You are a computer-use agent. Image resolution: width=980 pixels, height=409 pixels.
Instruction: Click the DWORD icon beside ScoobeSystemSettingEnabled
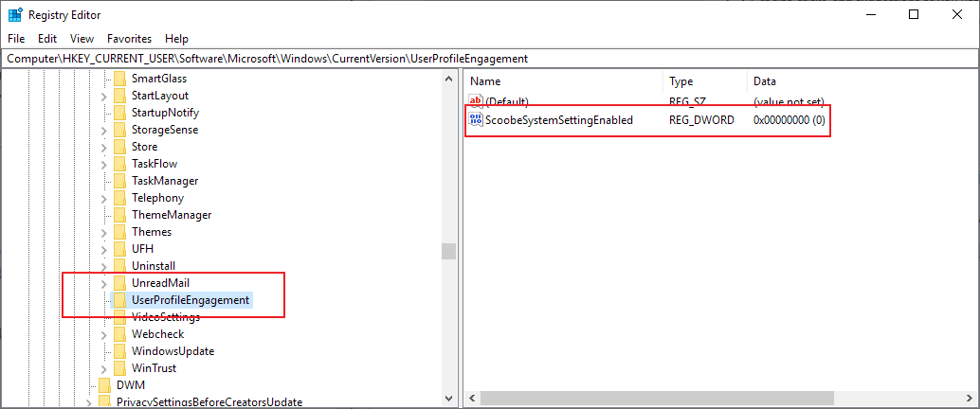pyautogui.click(x=476, y=120)
